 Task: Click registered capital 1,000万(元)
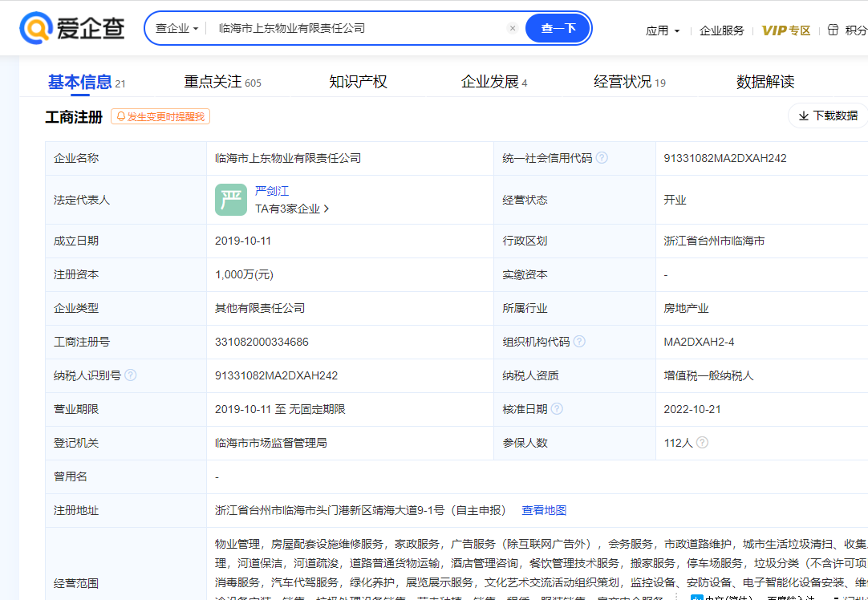tap(244, 274)
